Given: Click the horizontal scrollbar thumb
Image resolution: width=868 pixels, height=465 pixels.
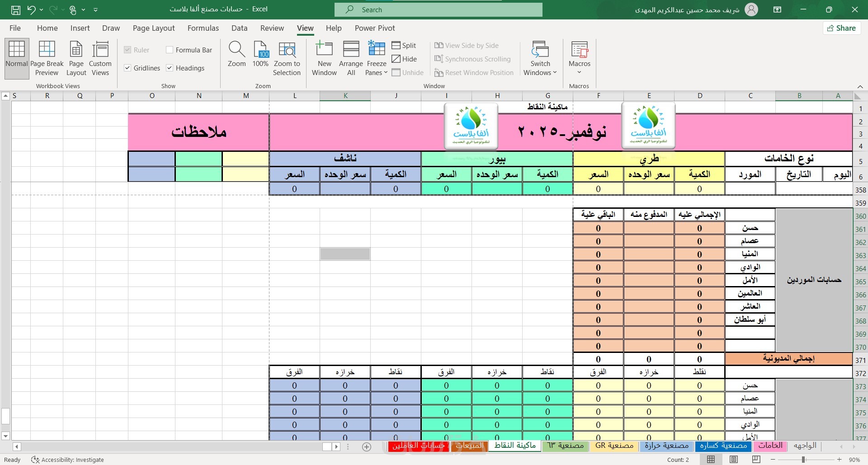Looking at the screenshot, I should pyautogui.click(x=327, y=446).
